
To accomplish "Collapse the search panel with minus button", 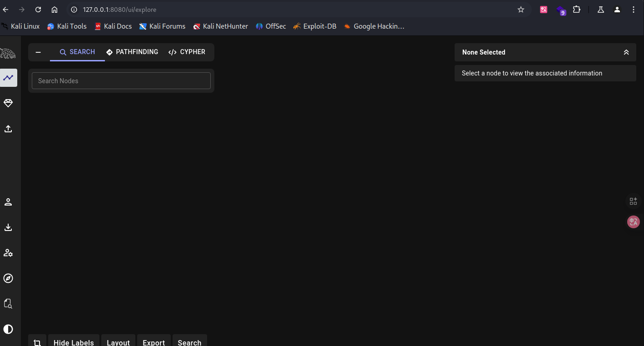I will [x=38, y=52].
